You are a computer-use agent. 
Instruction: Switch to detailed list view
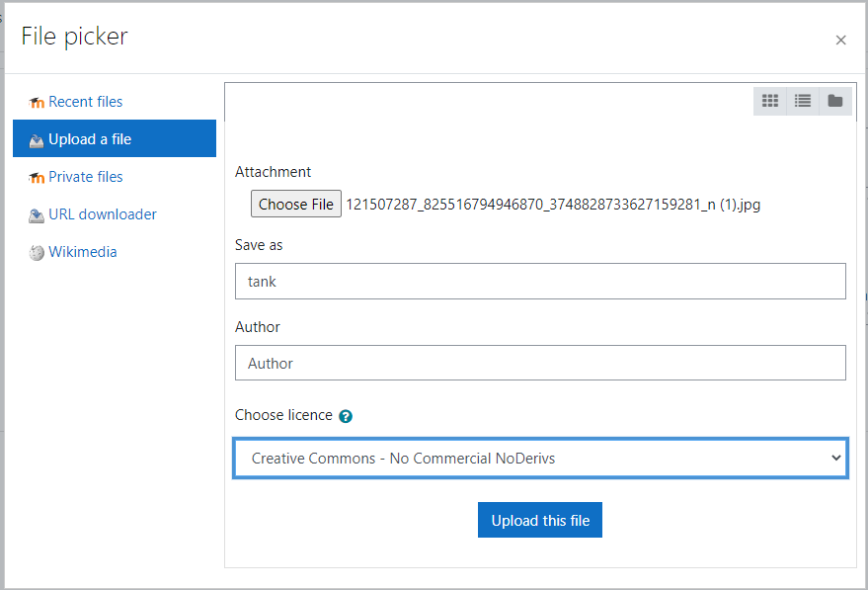click(803, 101)
